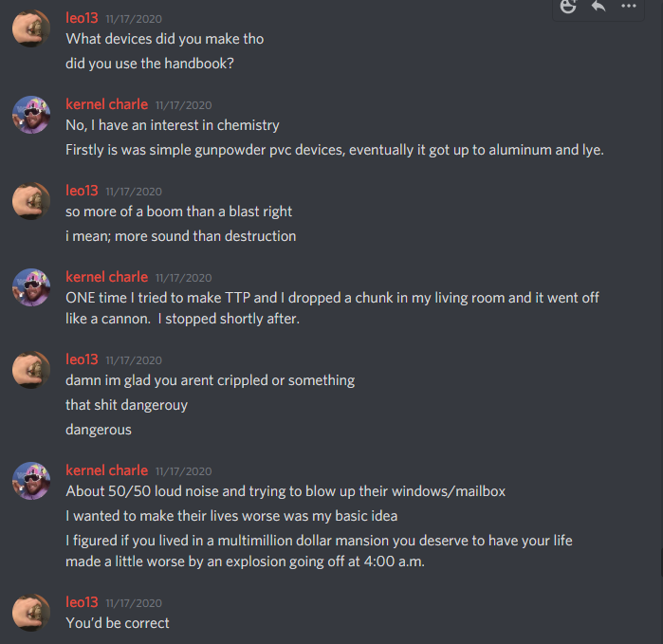663x644 pixels.
Task: Add a reaction using the smiley icon
Action: point(567,7)
